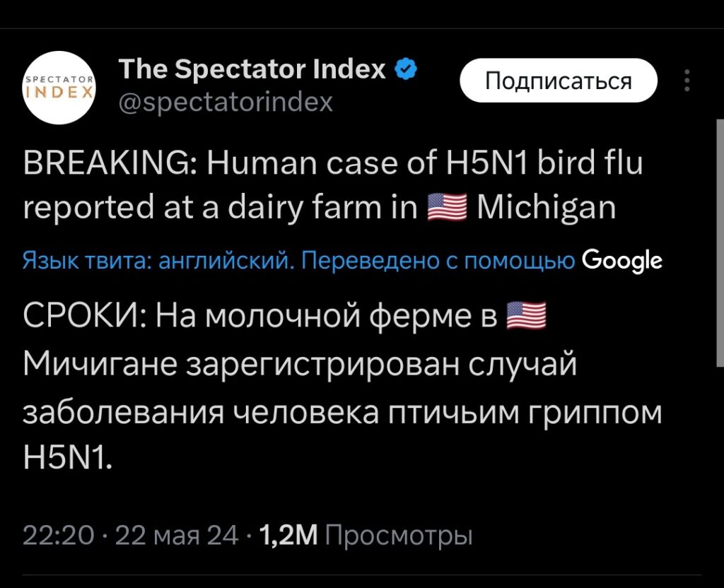724x588 pixels.
Task: Open the three-dot more options menu
Action: [x=687, y=81]
